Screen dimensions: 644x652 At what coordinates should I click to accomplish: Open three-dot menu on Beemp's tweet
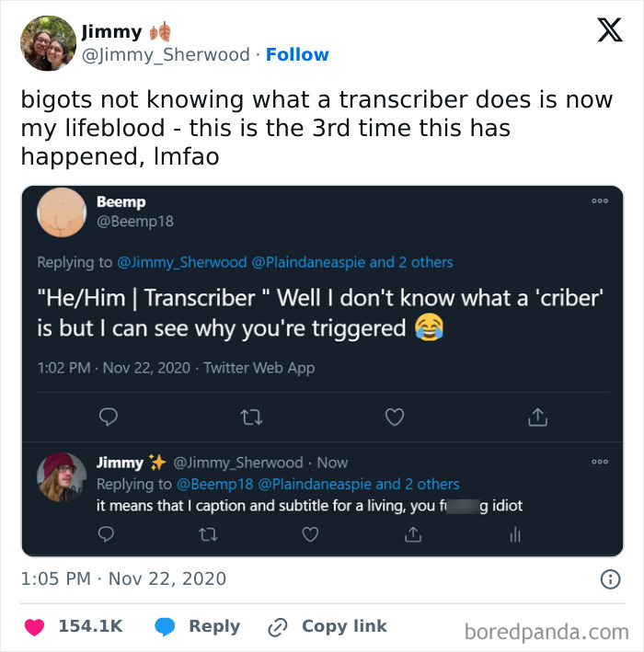click(x=600, y=200)
